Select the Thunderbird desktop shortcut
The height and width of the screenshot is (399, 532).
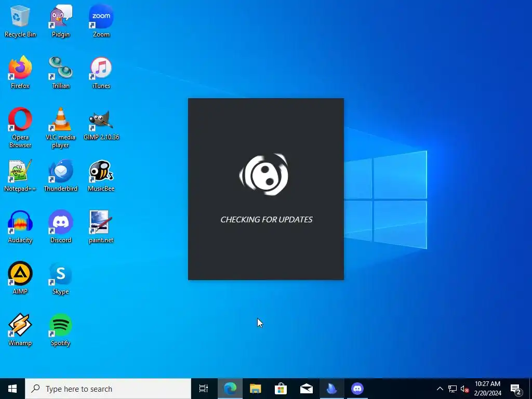click(x=61, y=176)
